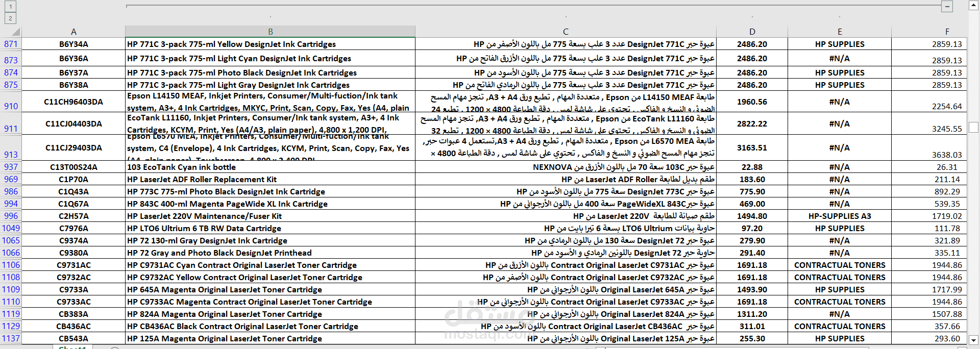
Task: Select column C header
Action: tap(566, 32)
